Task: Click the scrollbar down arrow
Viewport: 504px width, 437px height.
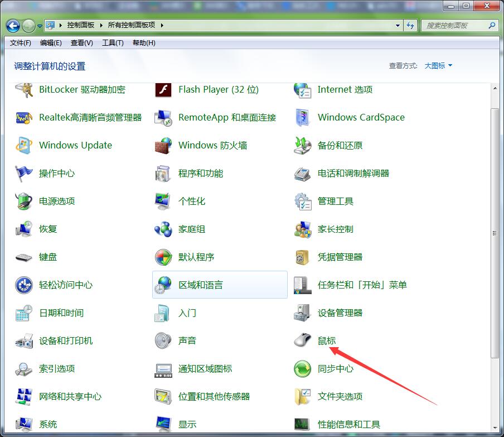Action: 495,428
